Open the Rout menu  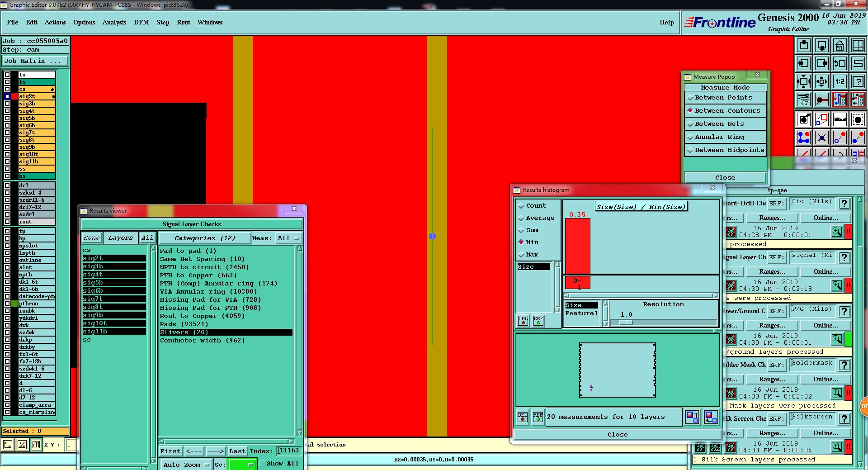pos(184,22)
